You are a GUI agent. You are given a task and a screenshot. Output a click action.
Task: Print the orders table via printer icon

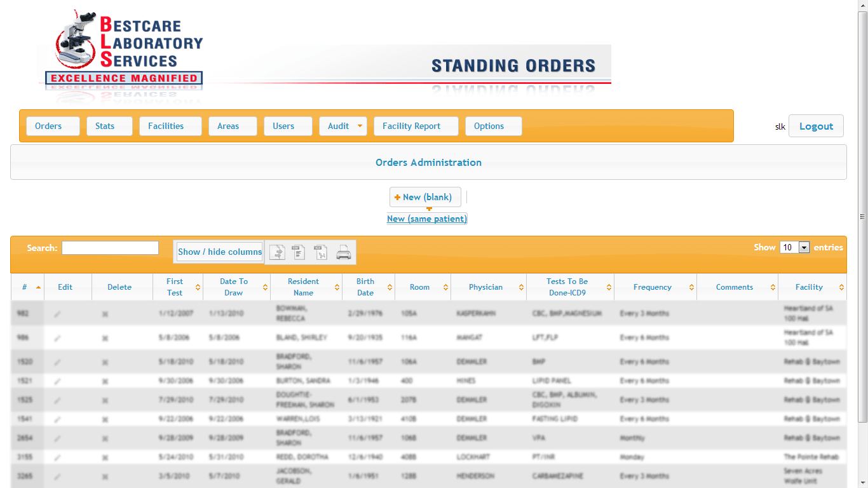(343, 252)
